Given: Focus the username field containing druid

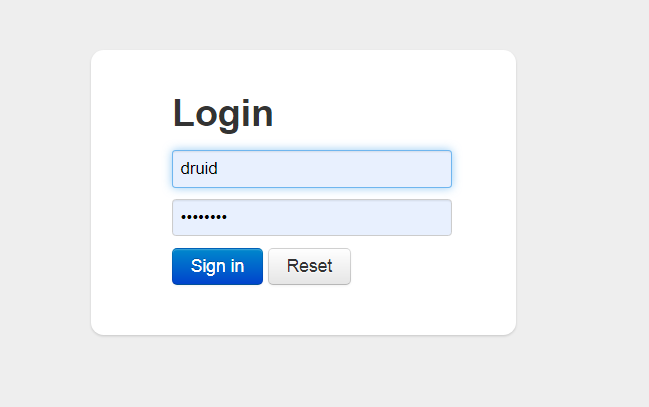Looking at the screenshot, I should coord(311,169).
